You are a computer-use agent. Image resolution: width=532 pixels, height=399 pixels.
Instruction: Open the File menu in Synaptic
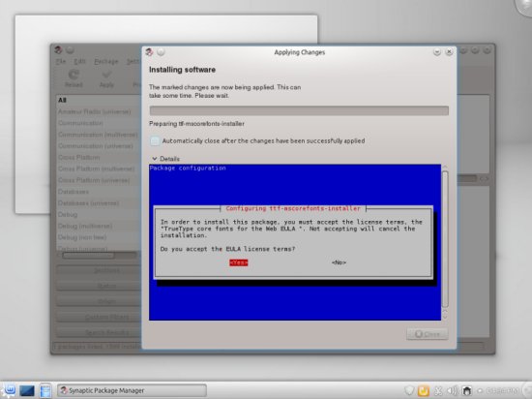coord(61,61)
